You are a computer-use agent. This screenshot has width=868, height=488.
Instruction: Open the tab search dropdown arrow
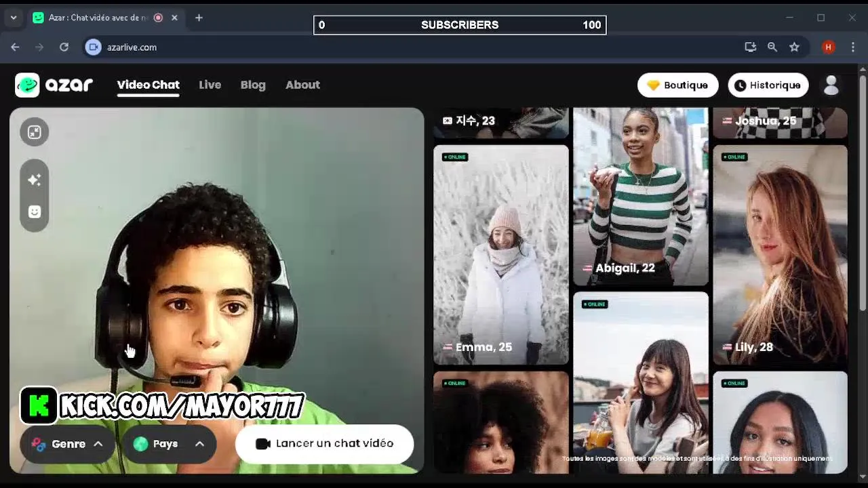pos(14,18)
